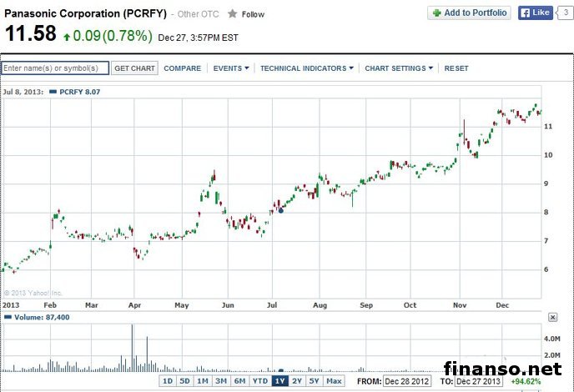Expand the EVENTS dropdown
This screenshot has height=392, width=574.
(x=230, y=68)
